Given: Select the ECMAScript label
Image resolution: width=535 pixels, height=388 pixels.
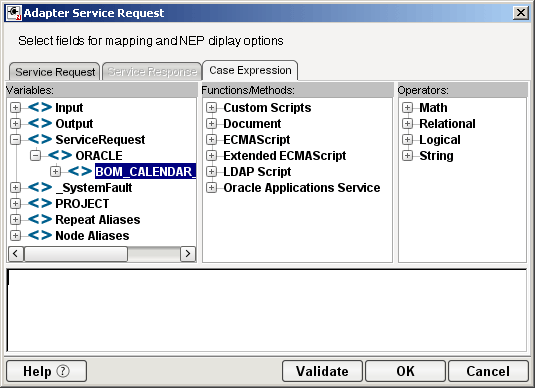Looking at the screenshot, I should click(x=257, y=139).
